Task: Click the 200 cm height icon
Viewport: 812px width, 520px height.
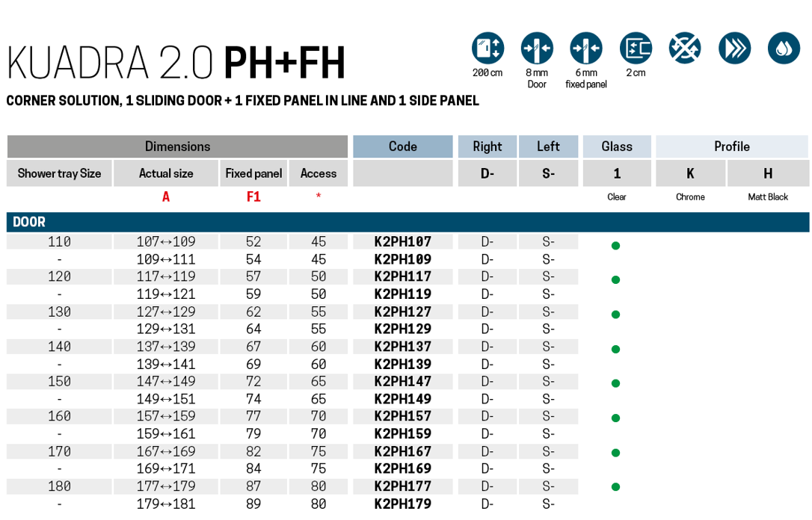Action: click(487, 48)
